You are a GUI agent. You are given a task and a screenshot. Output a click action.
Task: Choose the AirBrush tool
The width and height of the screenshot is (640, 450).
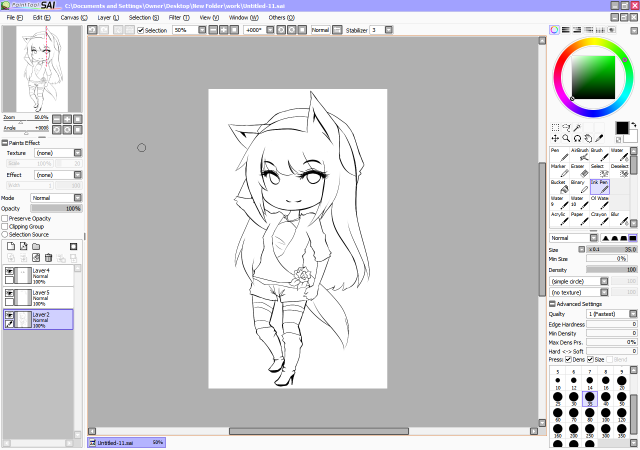click(576, 156)
